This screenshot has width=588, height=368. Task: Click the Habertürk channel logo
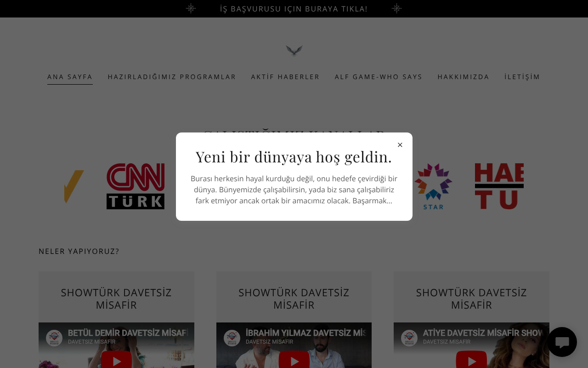pyautogui.click(x=499, y=186)
